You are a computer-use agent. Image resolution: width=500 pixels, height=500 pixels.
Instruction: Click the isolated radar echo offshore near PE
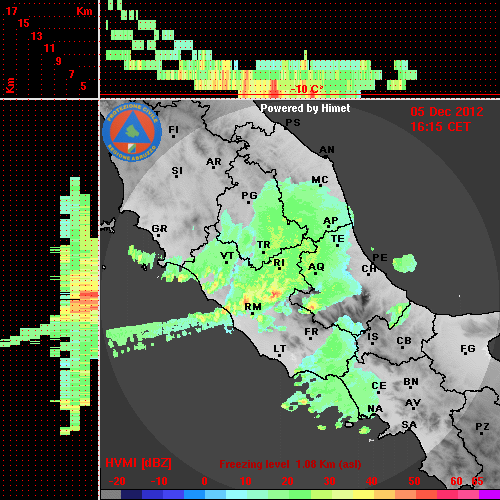(x=404, y=263)
